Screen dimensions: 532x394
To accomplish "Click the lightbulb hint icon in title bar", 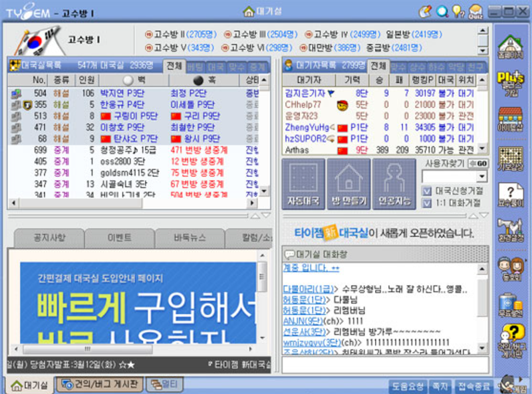I will click(458, 12).
